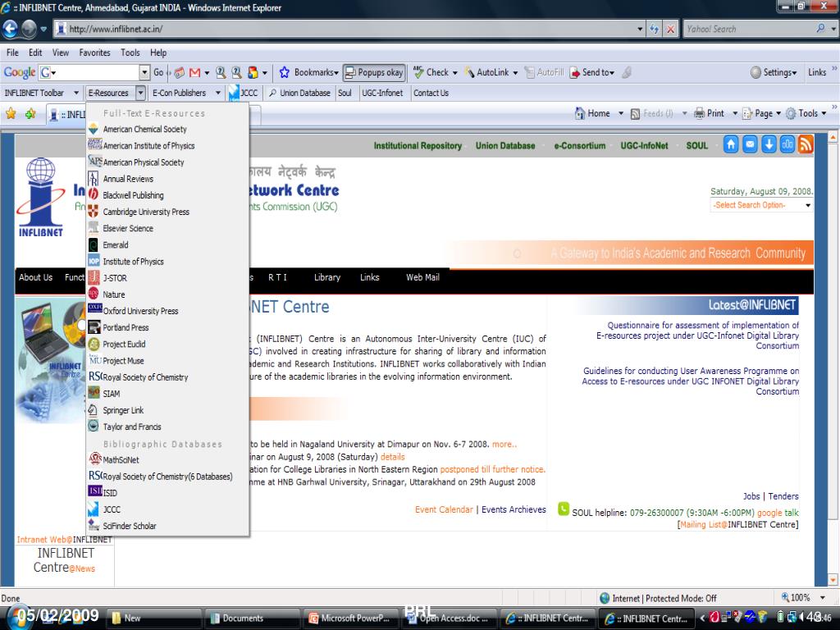The height and width of the screenshot is (630, 840).
Task: Click the green SOUL helpline phone icon
Action: [x=564, y=509]
